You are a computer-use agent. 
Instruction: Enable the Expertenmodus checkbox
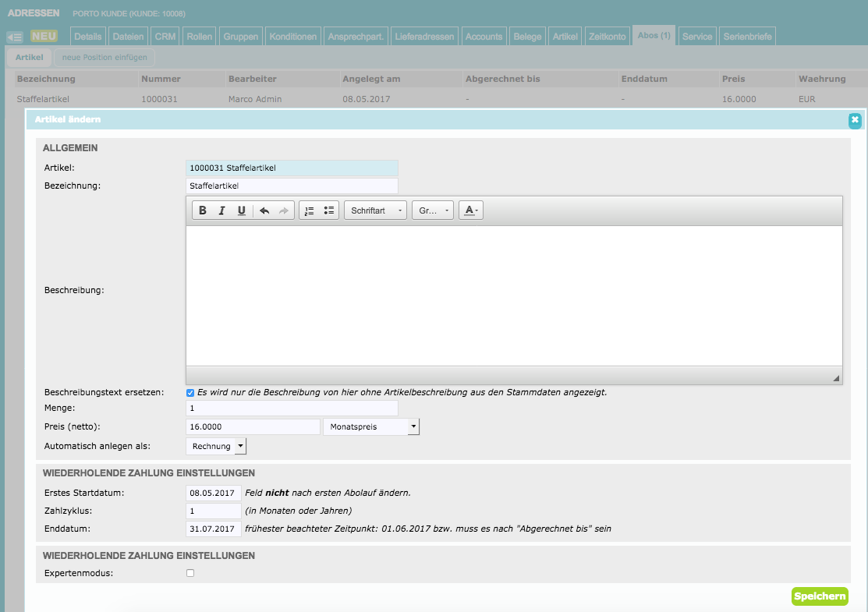(190, 573)
